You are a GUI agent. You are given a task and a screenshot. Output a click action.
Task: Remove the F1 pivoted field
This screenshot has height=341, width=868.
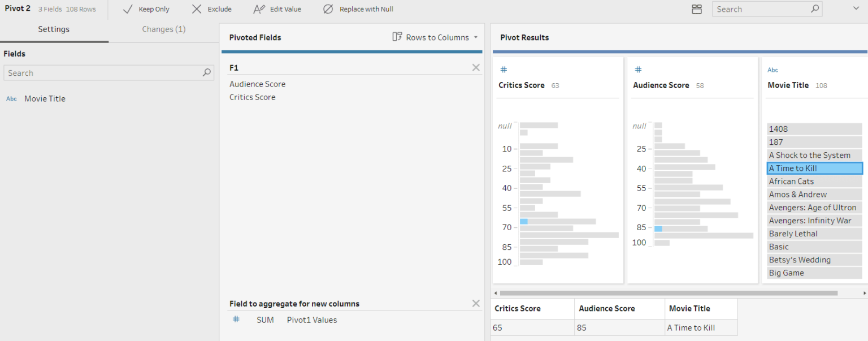(x=475, y=67)
